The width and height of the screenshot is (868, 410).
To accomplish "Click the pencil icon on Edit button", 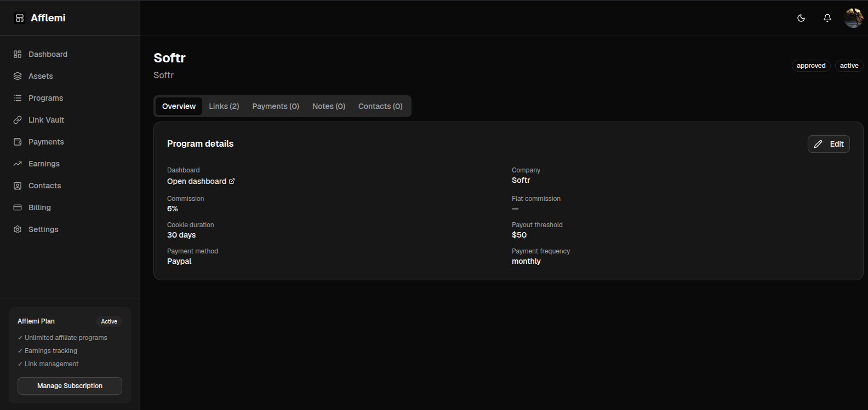I will coord(818,144).
